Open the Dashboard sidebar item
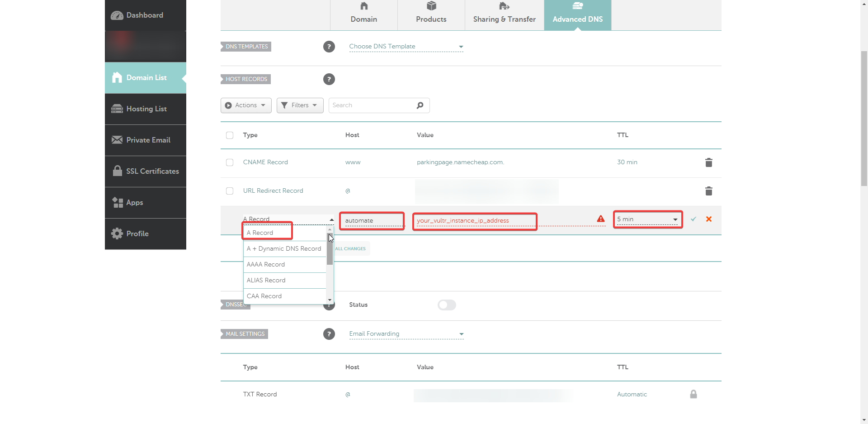The width and height of the screenshot is (868, 424). pos(146,15)
